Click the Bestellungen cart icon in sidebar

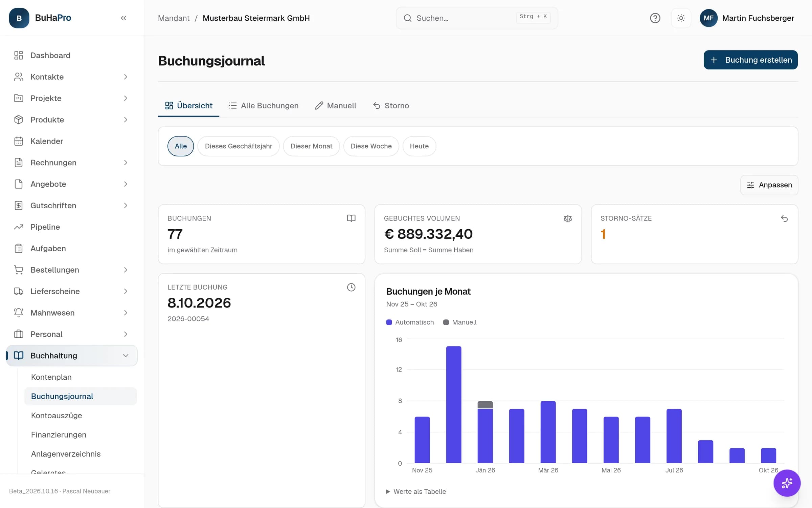(x=19, y=270)
